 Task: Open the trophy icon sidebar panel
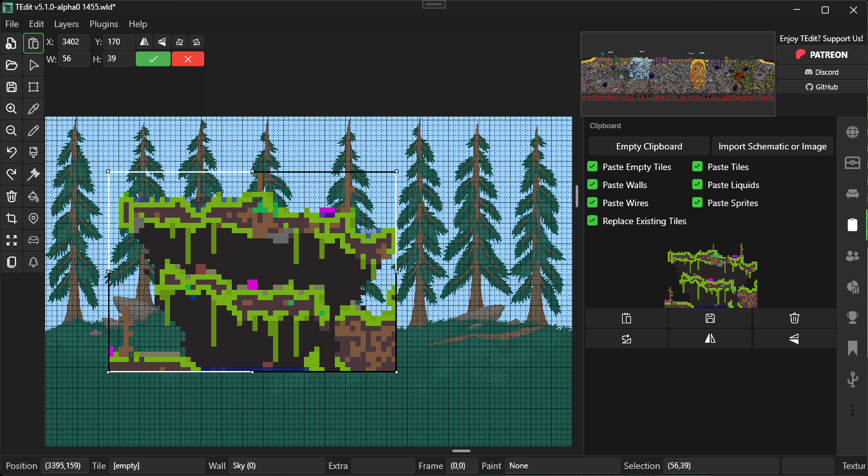coord(853,318)
